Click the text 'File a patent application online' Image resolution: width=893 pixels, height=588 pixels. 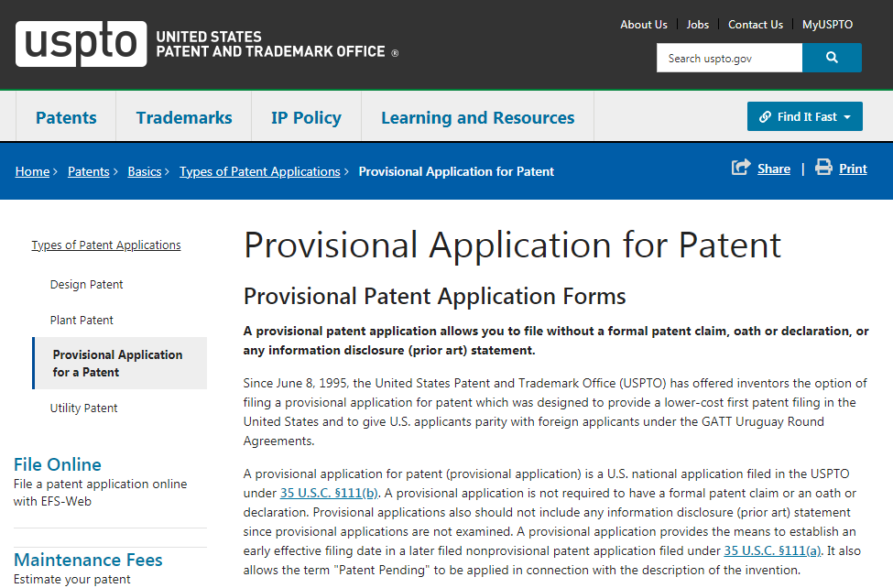tap(100, 484)
